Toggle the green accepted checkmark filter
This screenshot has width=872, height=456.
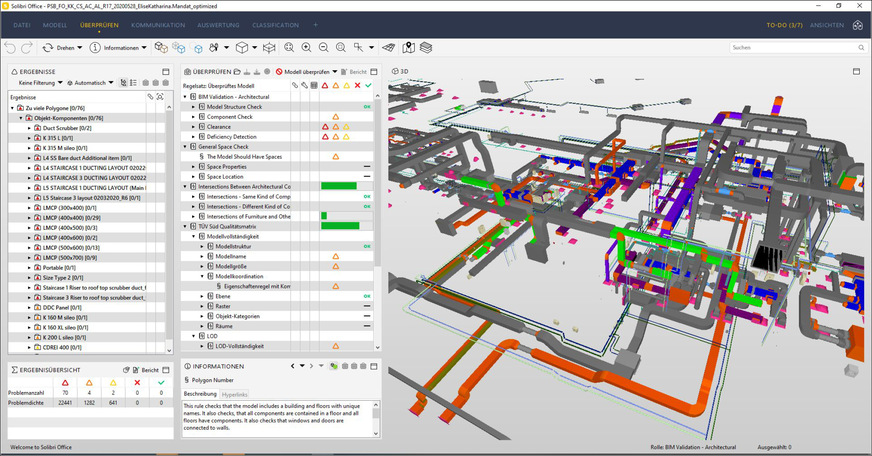pos(368,86)
